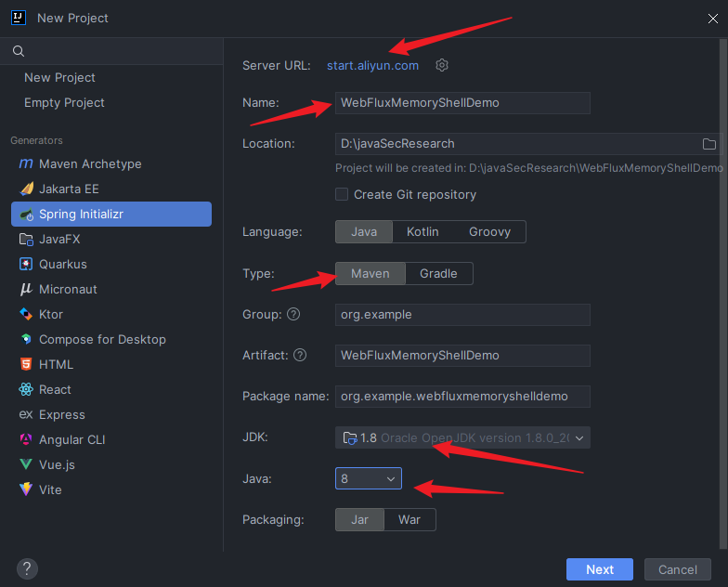Click Next button
The width and height of the screenshot is (728, 587).
(600, 569)
